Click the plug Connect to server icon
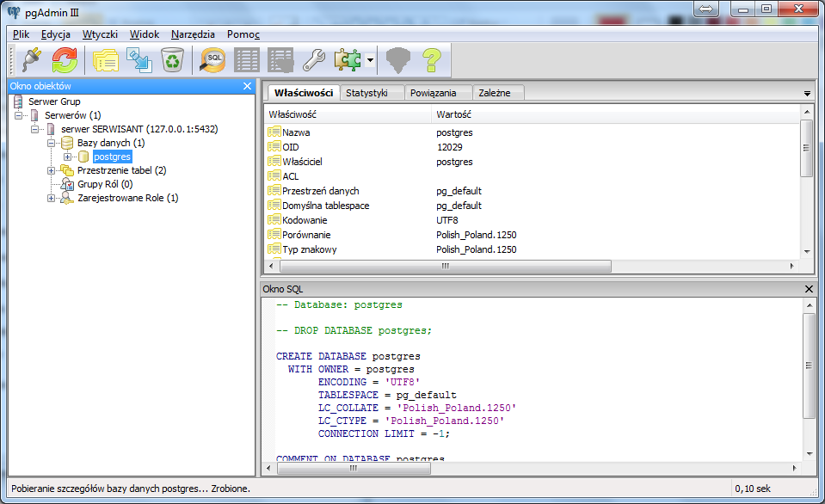825x504 pixels. [x=32, y=60]
